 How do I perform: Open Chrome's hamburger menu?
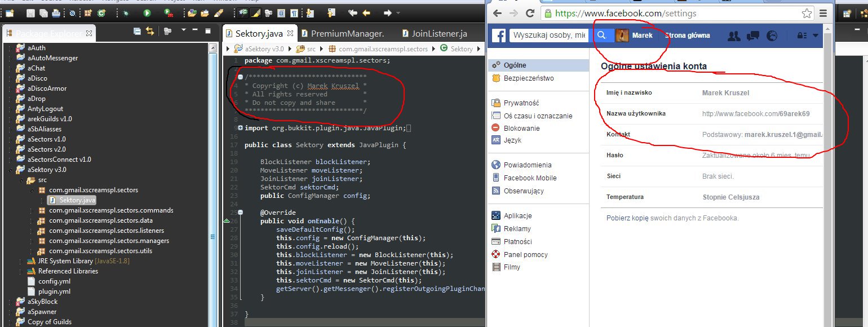pos(823,14)
